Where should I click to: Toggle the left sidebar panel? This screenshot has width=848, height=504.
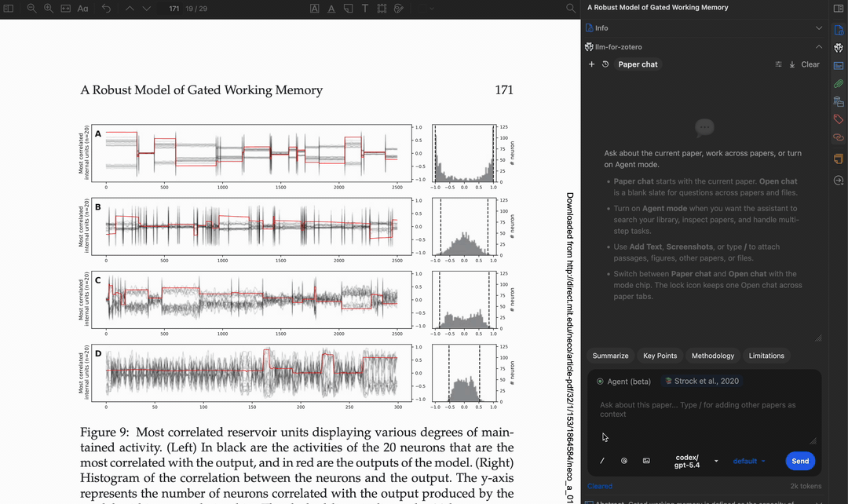point(10,8)
